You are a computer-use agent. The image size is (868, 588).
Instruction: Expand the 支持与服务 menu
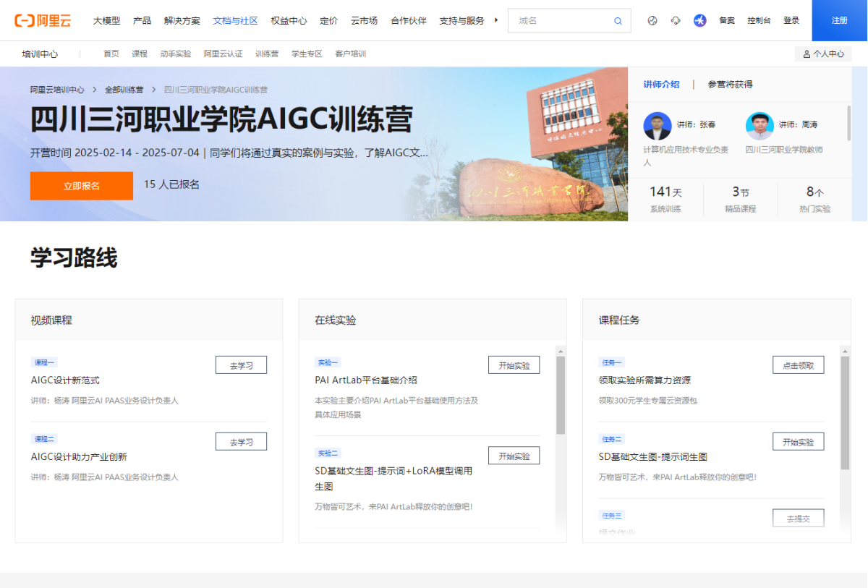point(463,20)
